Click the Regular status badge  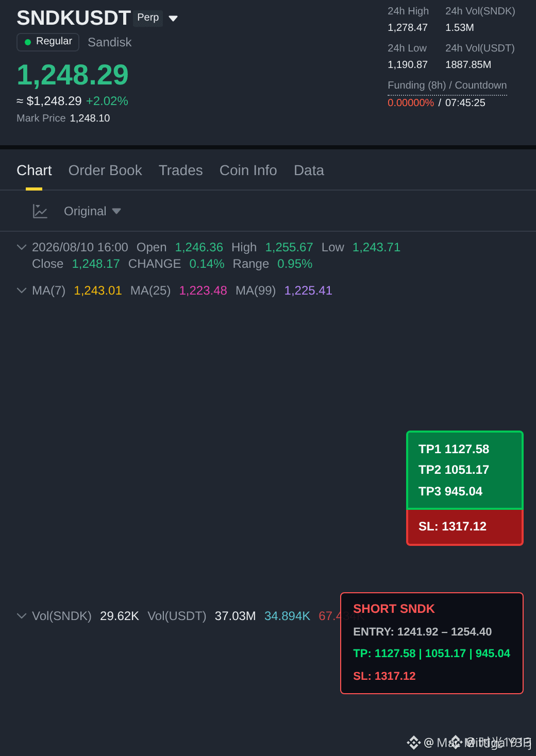coord(48,42)
